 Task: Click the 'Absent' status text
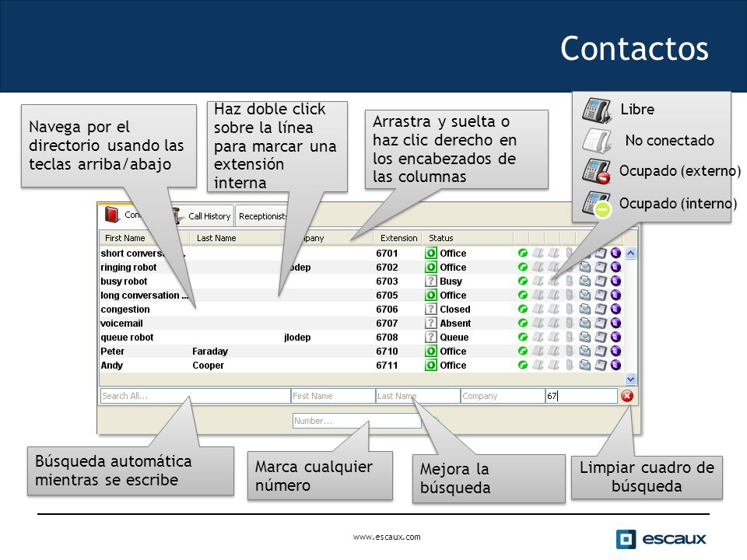[455, 324]
